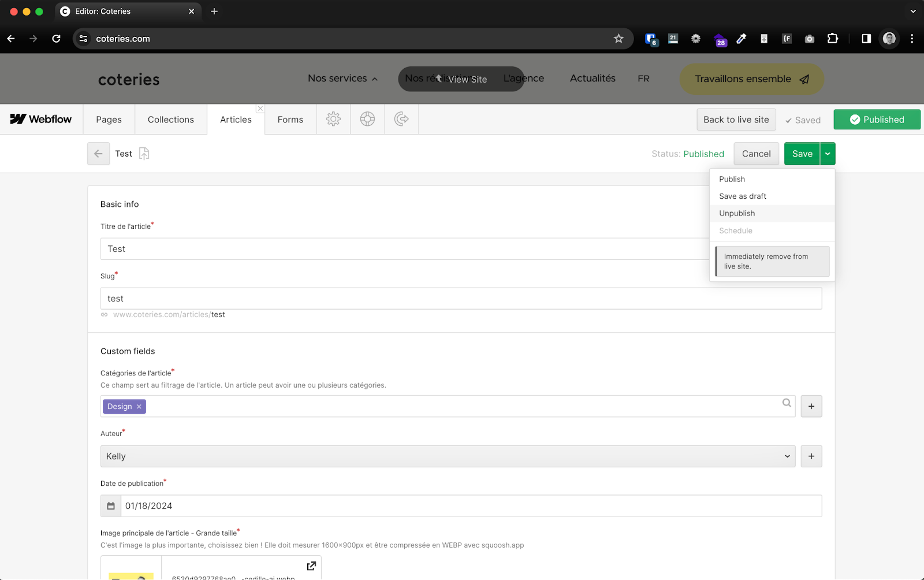Image resolution: width=924 pixels, height=580 pixels.
Task: Switch language via FR link
Action: 643,79
